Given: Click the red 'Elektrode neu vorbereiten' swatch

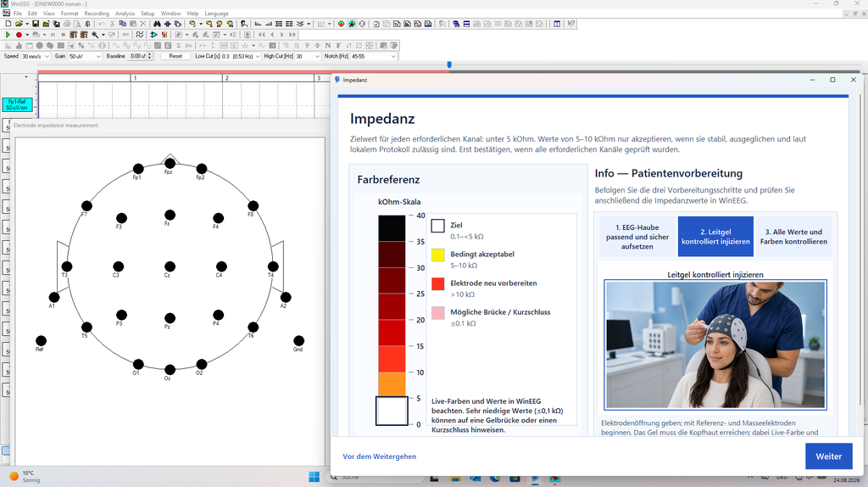Looking at the screenshot, I should coord(438,283).
